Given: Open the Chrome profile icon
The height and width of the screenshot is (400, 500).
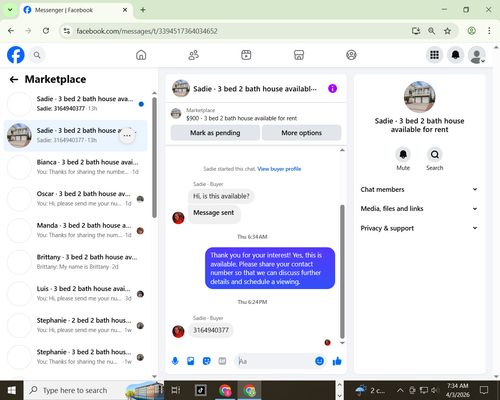Looking at the screenshot, I should (x=471, y=31).
